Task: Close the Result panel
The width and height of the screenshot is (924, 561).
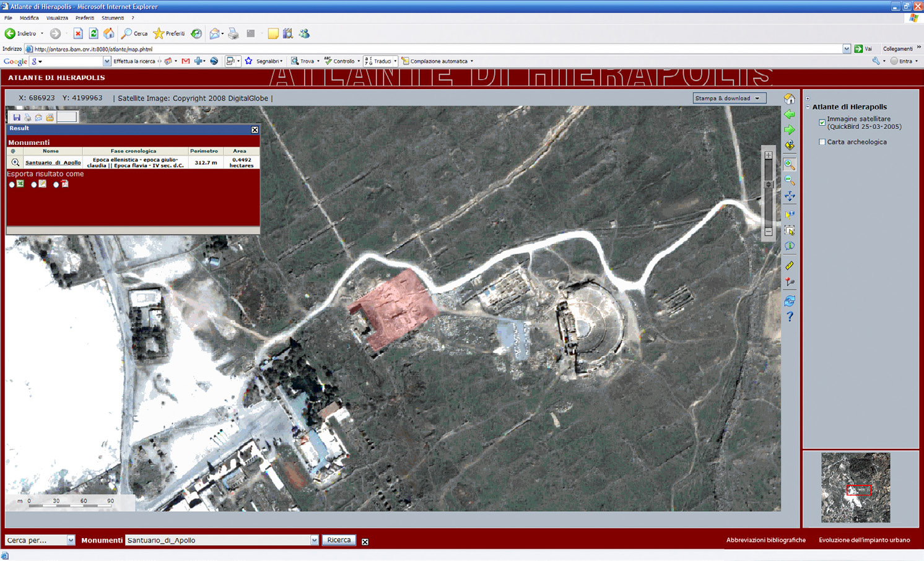Action: [x=255, y=129]
